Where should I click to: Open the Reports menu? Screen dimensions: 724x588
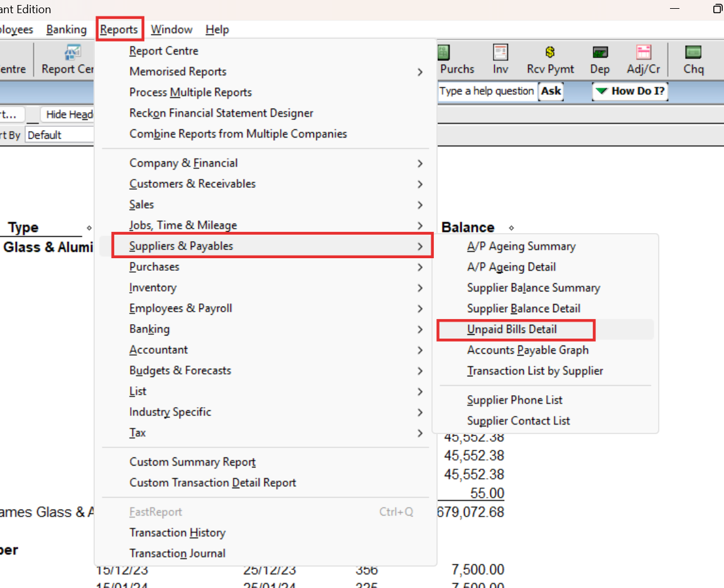(x=119, y=30)
